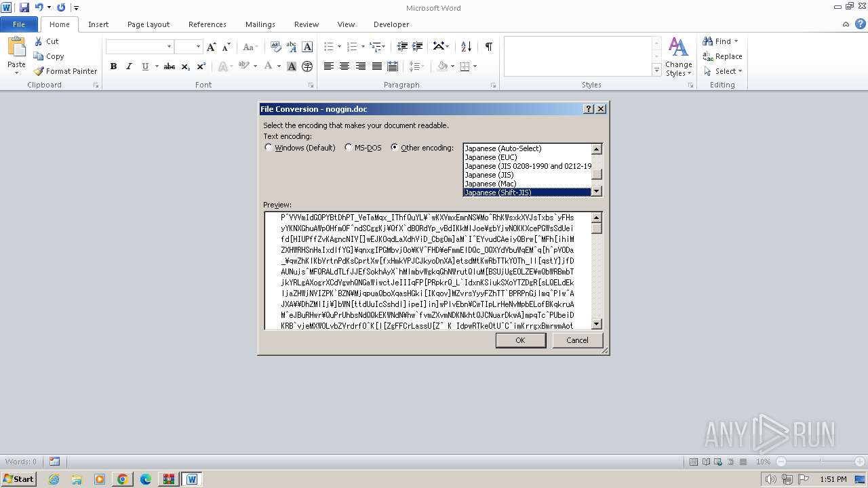868x488 pixels.
Task: Expand the Styles gallery More arrow
Action: pyautogui.click(x=656, y=70)
